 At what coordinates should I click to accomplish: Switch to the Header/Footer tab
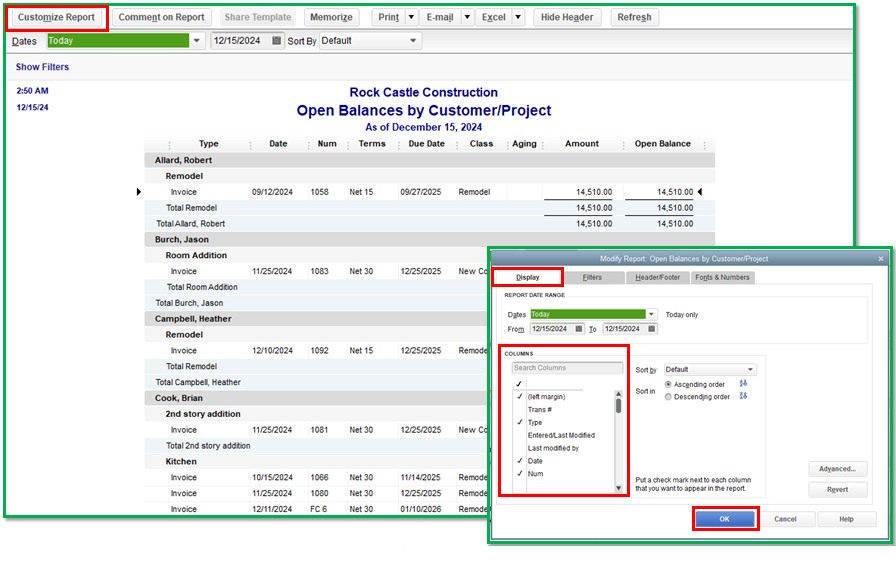click(x=658, y=277)
